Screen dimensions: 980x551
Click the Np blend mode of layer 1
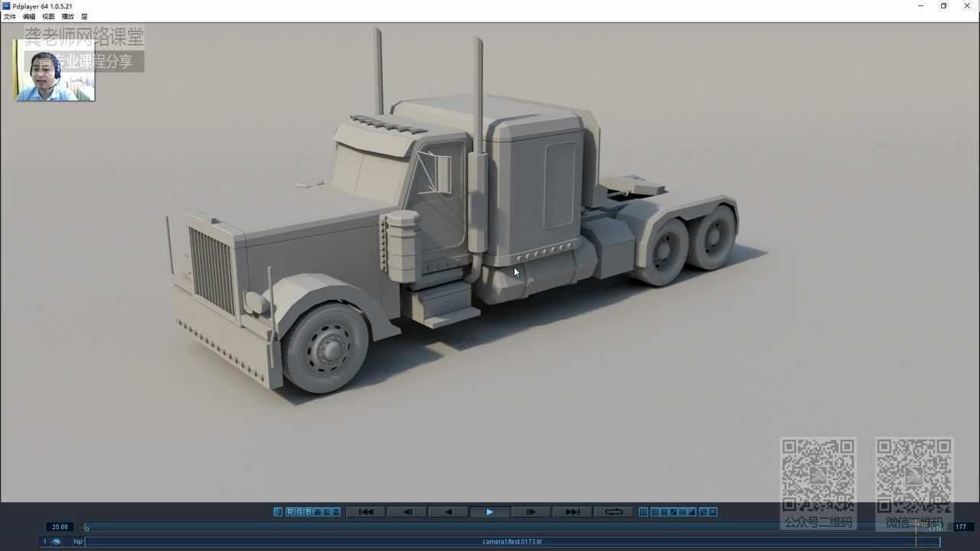(78, 542)
